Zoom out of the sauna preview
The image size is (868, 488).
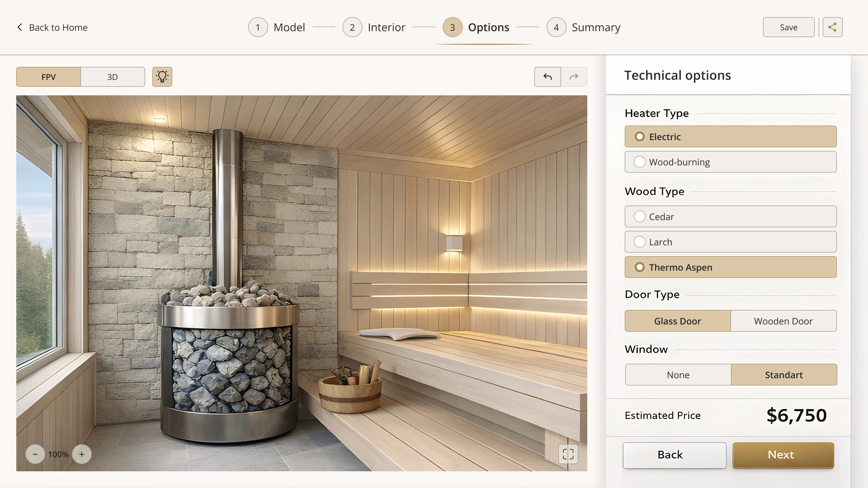(35, 454)
